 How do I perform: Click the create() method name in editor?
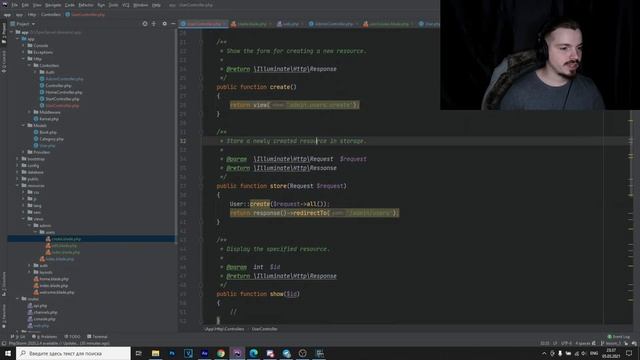pyautogui.click(x=281, y=87)
